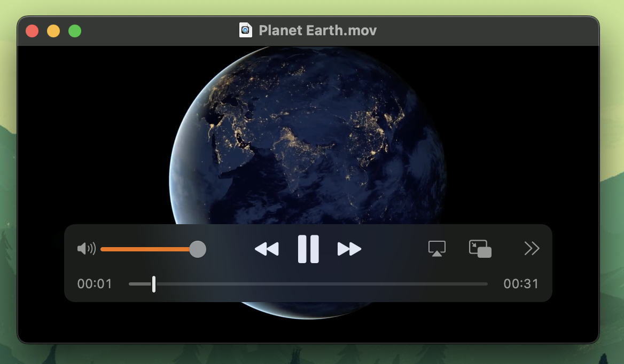Click the 00:31 remaining duration label
The width and height of the screenshot is (624, 364).
(x=521, y=284)
